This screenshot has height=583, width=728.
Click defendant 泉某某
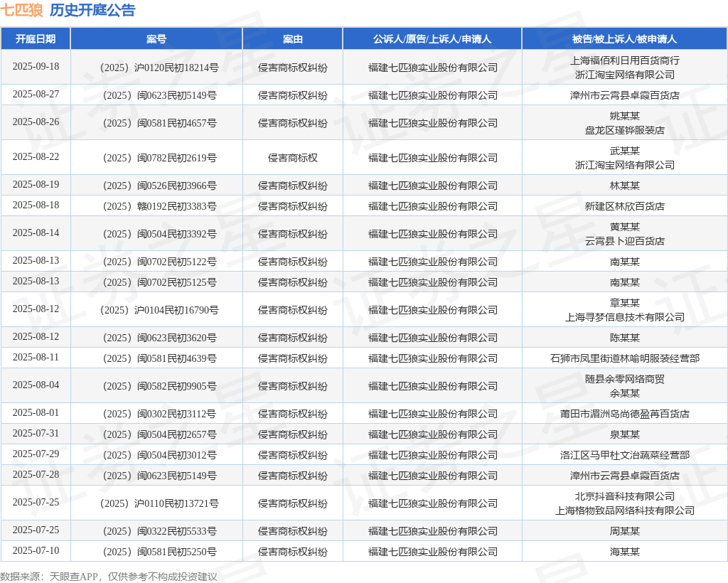coord(625,434)
